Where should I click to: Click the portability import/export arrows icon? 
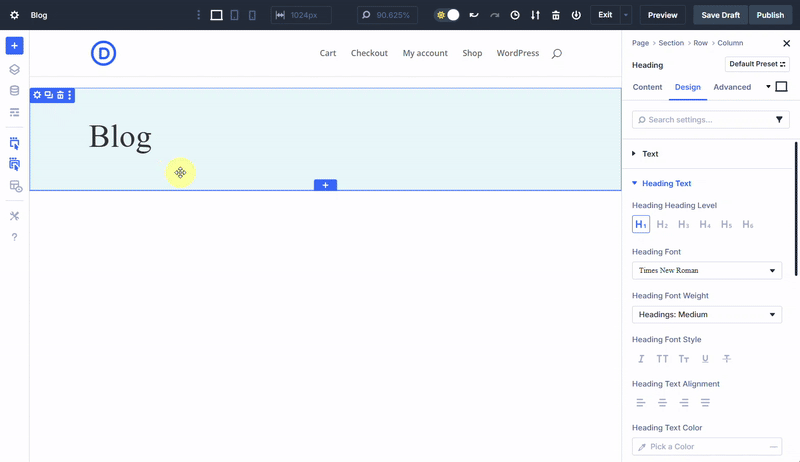535,15
